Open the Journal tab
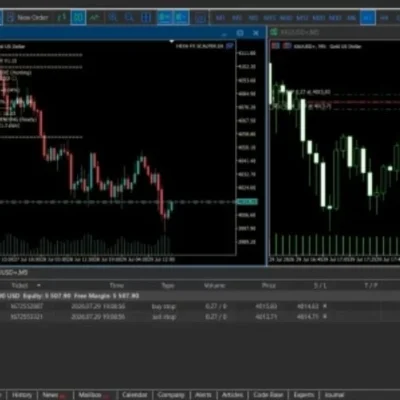The image size is (400, 400). pyautogui.click(x=334, y=395)
